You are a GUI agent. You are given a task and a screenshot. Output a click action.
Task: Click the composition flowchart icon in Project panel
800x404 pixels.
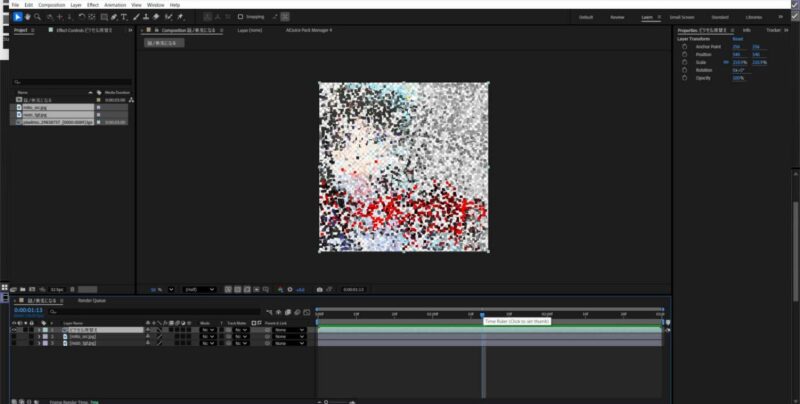131,100
